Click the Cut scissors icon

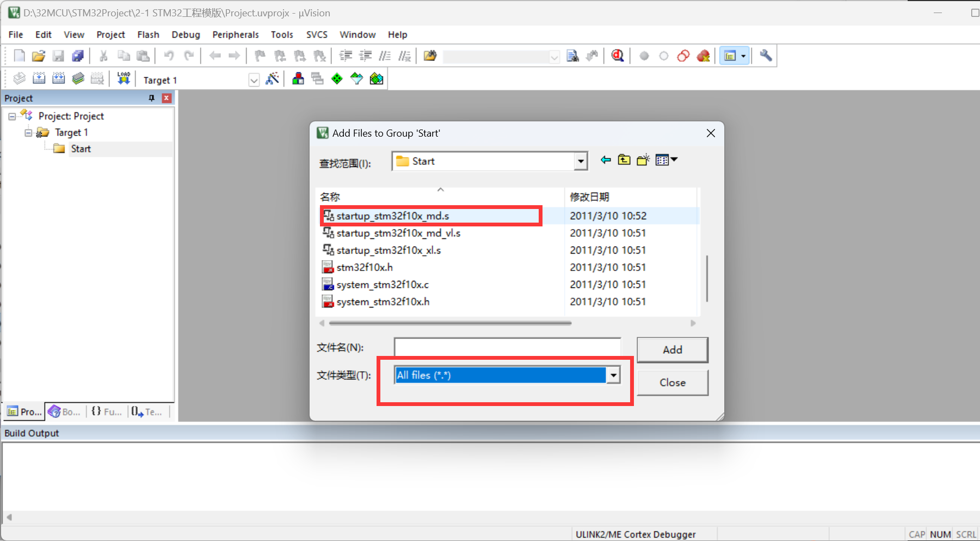[x=103, y=56]
